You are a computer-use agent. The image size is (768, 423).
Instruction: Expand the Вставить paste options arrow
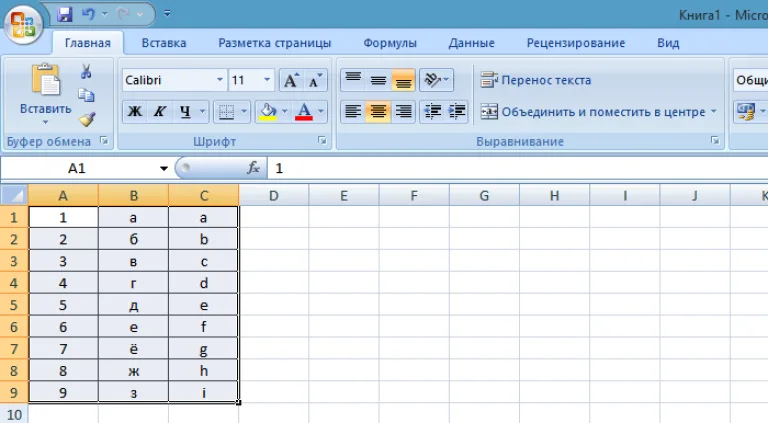point(46,122)
